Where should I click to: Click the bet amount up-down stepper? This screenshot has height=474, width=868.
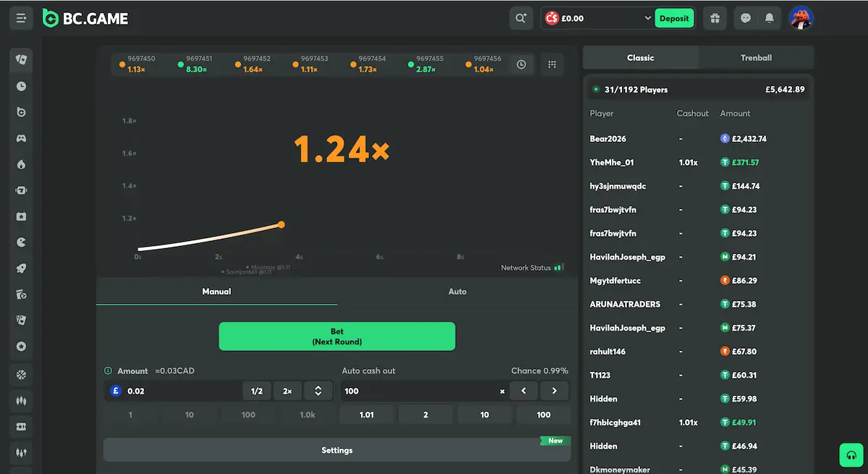(318, 391)
